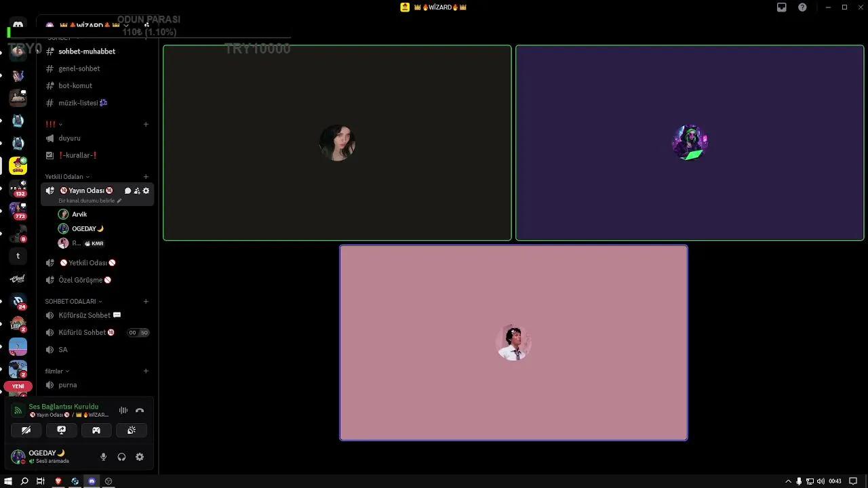Viewport: 868px width, 488px height.
Task: Focus purple participant video tile
Action: (690, 143)
